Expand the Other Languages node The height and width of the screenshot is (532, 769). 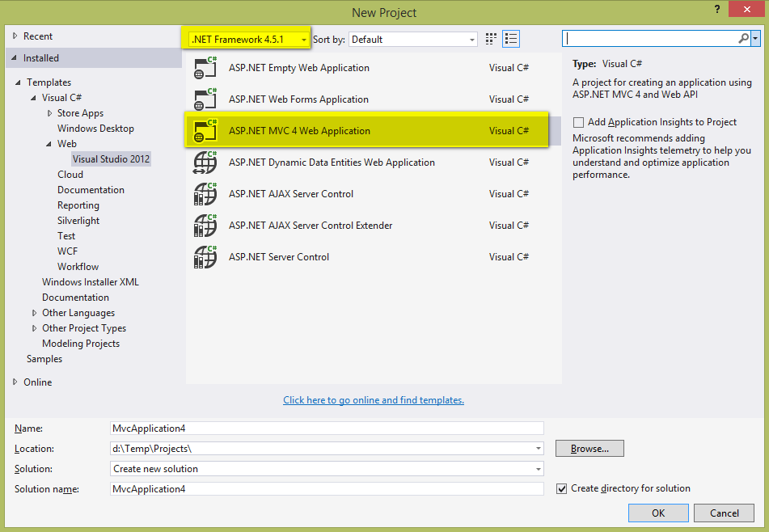(34, 313)
